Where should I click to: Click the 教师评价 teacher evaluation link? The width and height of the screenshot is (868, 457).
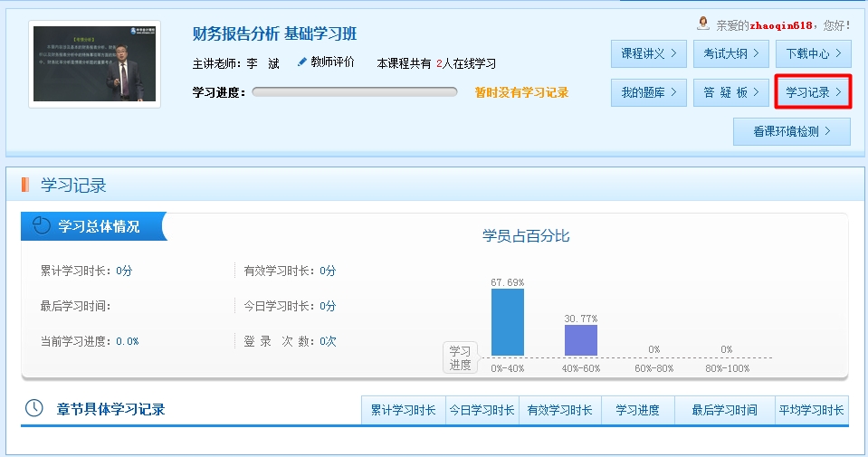[x=332, y=62]
